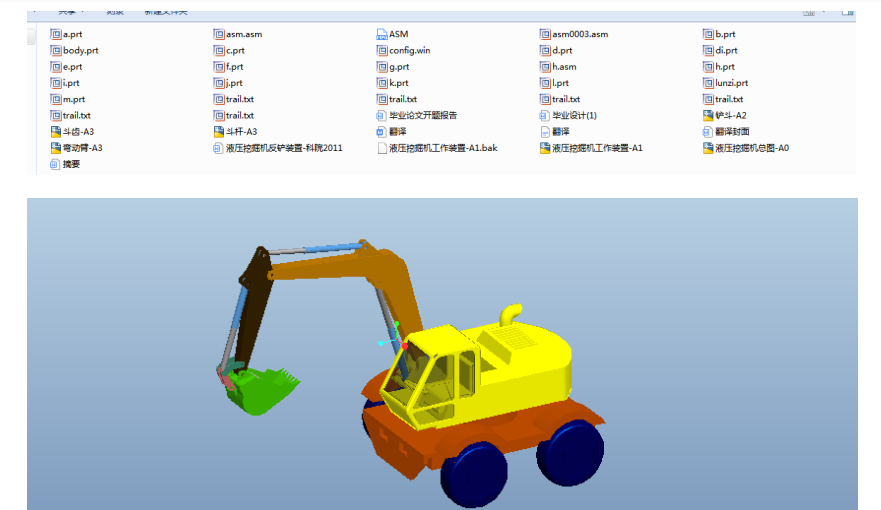The width and height of the screenshot is (881, 510).
Task: Select the 液压挖掘机反铲装置-科院2011 document icon
Action: point(218,148)
